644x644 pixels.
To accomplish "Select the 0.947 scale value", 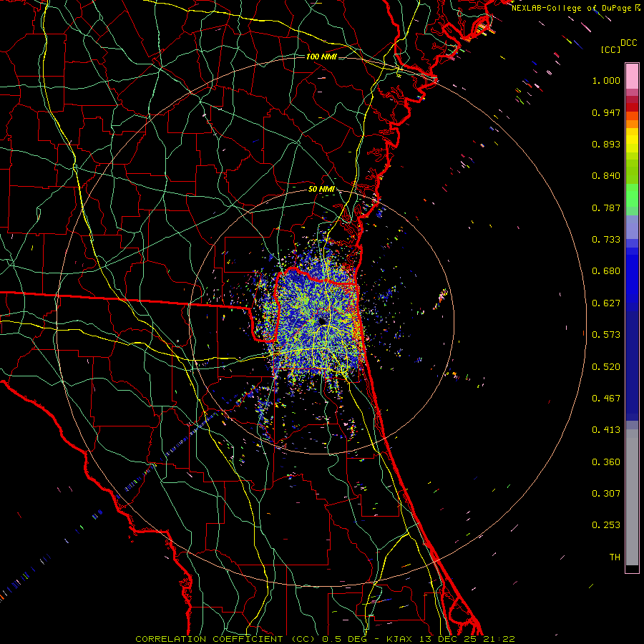I will click(x=606, y=112).
